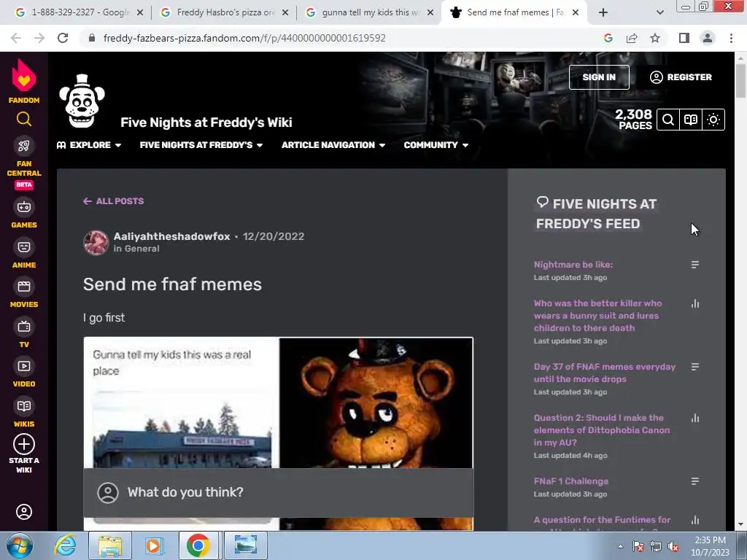The height and width of the screenshot is (560, 747).
Task: Click the 'What do you think?' comment box
Action: (x=278, y=492)
